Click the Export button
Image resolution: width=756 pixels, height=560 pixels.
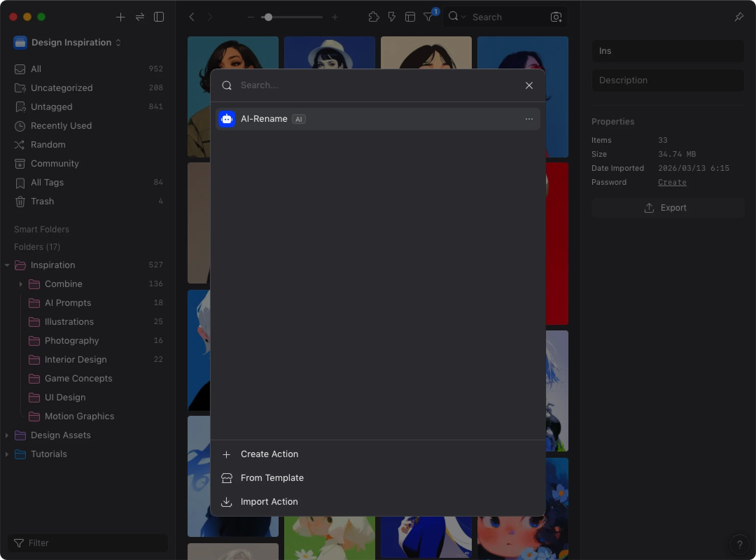click(667, 208)
